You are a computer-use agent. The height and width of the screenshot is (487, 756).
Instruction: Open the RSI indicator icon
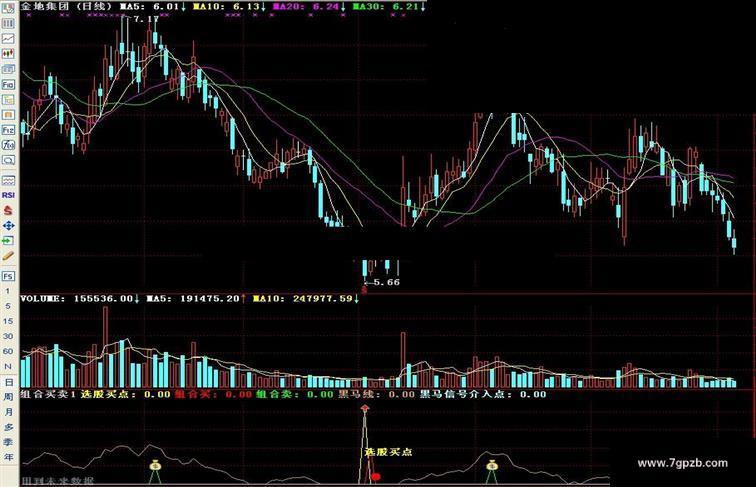tap(8, 195)
